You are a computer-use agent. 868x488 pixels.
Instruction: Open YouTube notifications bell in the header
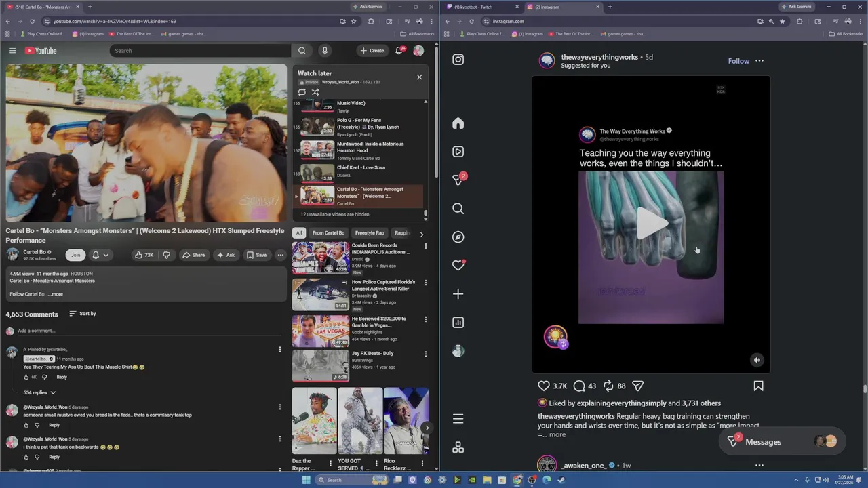[400, 51]
